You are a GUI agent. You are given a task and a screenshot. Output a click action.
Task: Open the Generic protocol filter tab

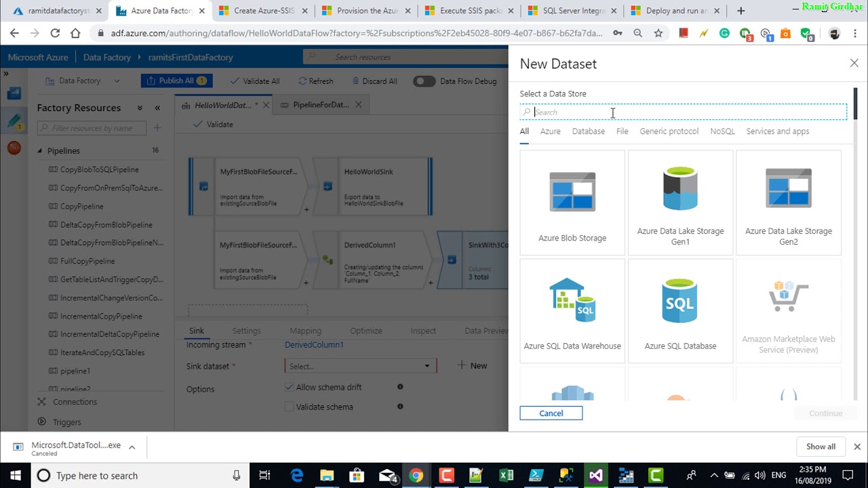tap(669, 131)
